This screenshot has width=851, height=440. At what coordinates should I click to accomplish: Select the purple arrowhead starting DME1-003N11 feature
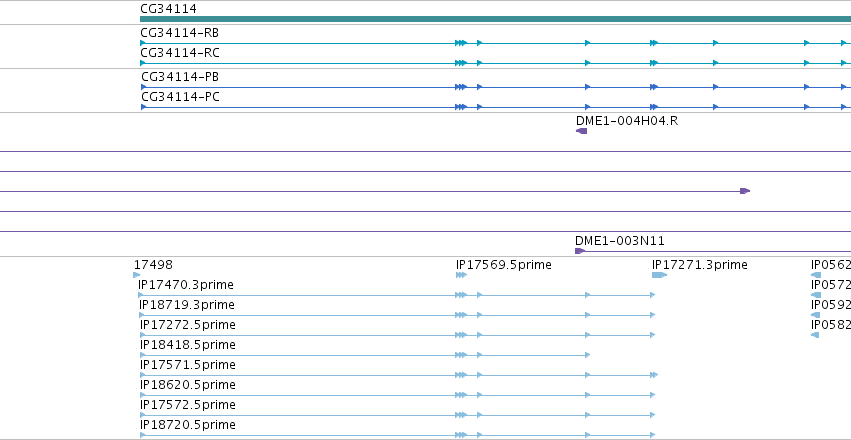click(579, 251)
